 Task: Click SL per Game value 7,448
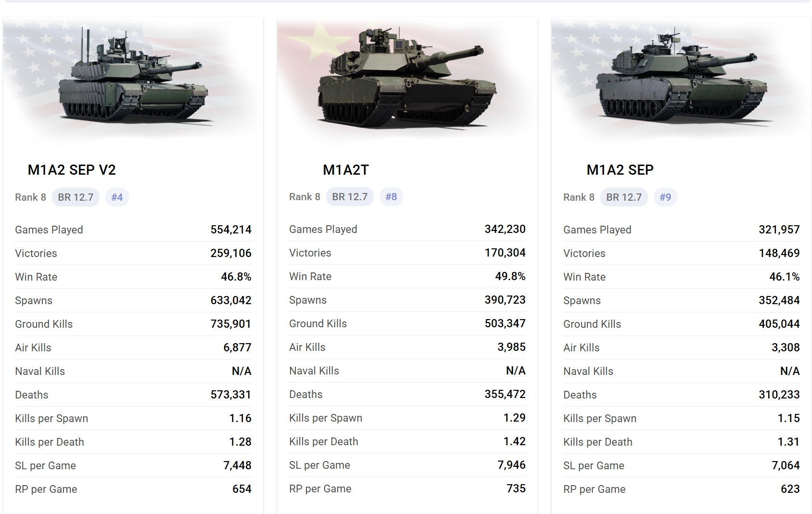237,465
